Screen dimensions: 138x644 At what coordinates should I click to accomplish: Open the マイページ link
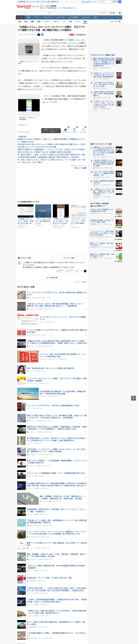click(103, 13)
